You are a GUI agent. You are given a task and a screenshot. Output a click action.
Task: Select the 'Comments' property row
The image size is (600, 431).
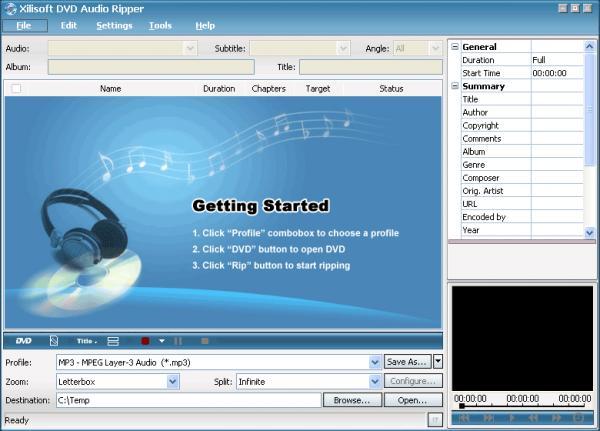(x=523, y=139)
